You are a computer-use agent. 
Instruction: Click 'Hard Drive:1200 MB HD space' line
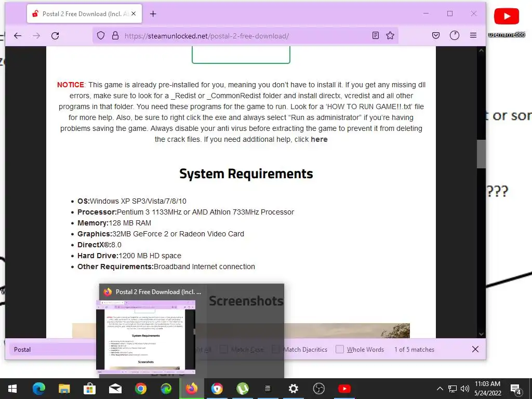(129, 256)
